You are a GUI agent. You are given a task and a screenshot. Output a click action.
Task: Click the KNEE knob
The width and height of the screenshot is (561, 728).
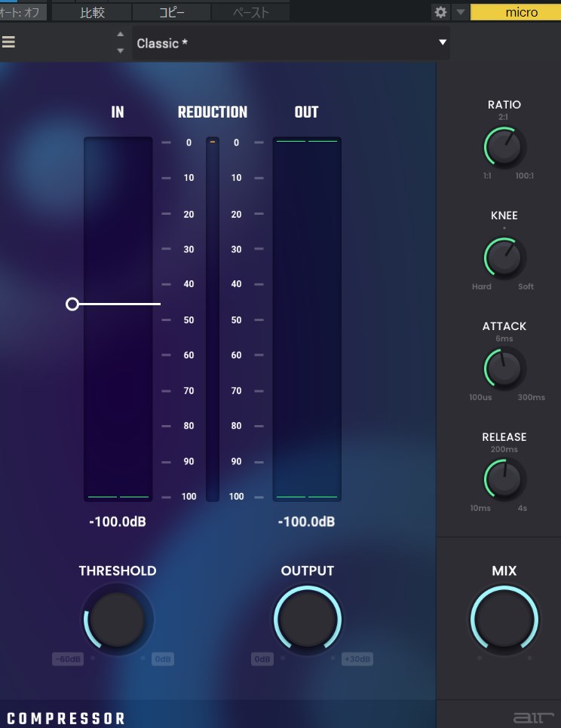point(504,258)
